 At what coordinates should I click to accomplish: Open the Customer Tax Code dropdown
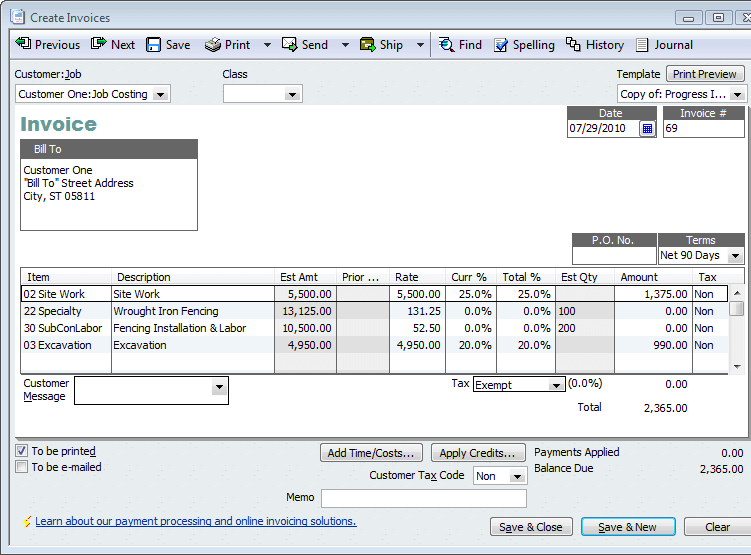517,476
